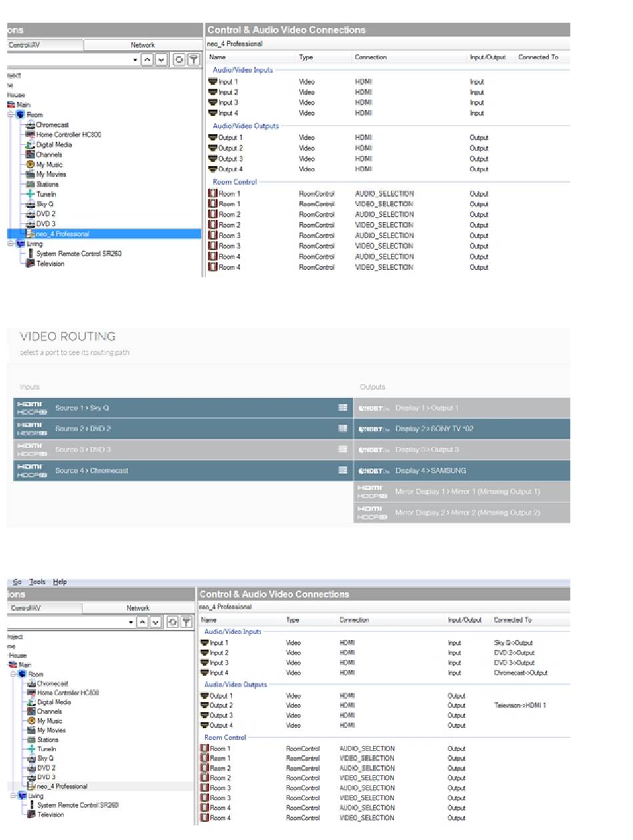Screen dimensions: 633x840
Task: Select Input 1 row in top screenshot
Action: click(x=388, y=81)
